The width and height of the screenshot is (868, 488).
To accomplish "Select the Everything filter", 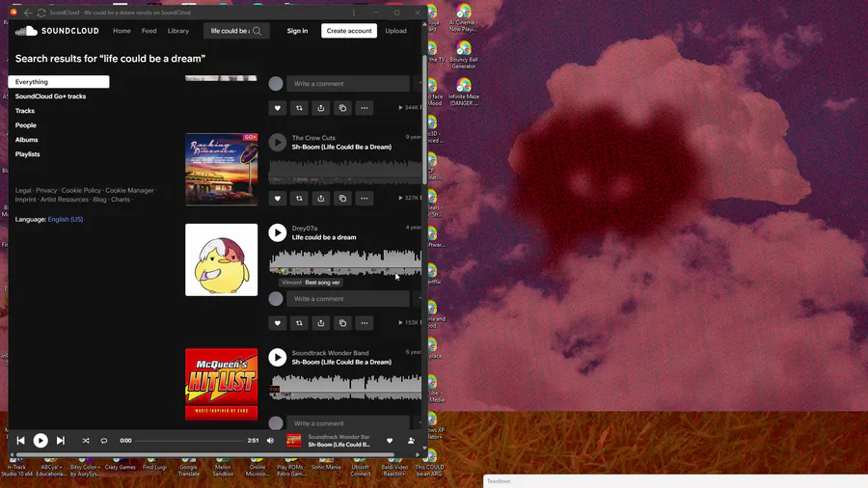I will (x=59, y=82).
